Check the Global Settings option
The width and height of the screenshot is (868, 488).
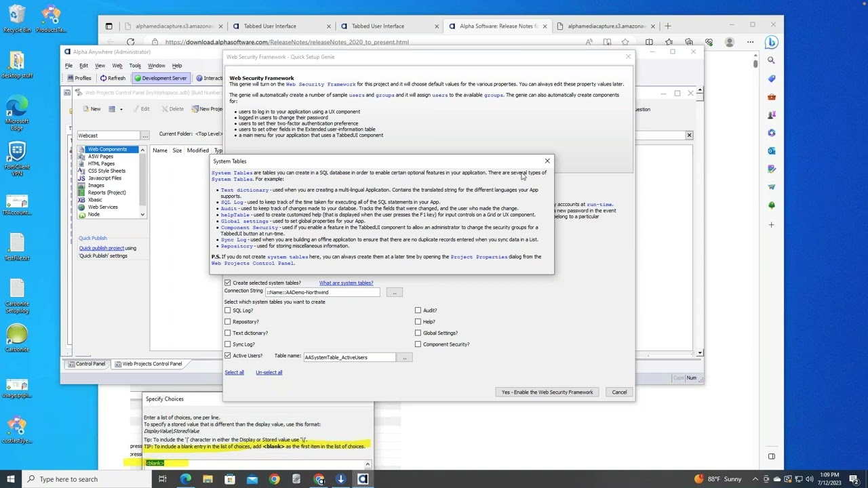tap(418, 333)
